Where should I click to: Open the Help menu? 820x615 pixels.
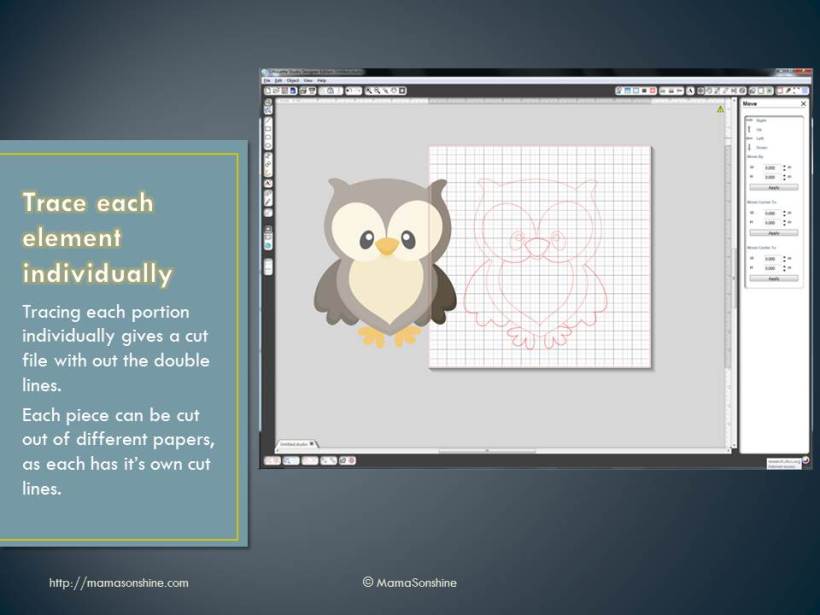[321, 80]
